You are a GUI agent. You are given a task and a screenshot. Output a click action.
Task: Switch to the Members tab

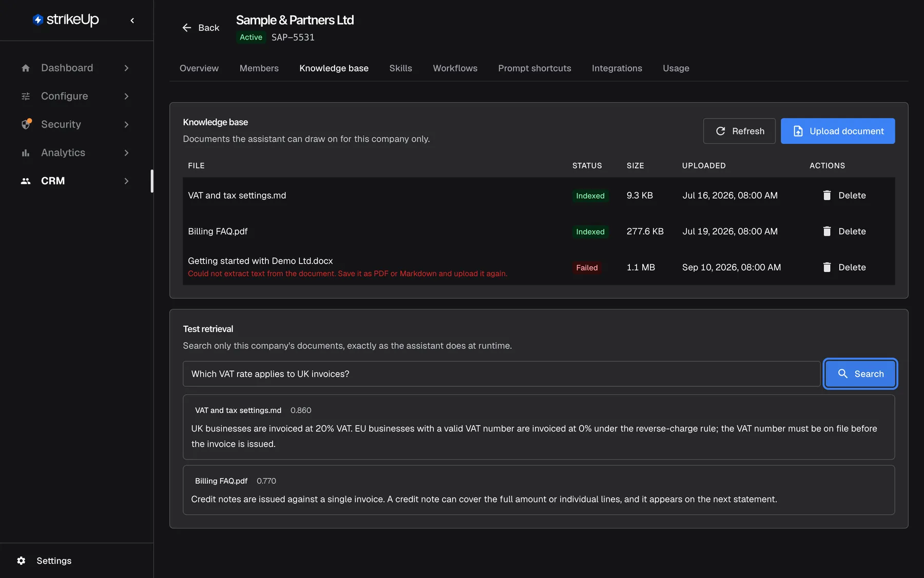(259, 68)
